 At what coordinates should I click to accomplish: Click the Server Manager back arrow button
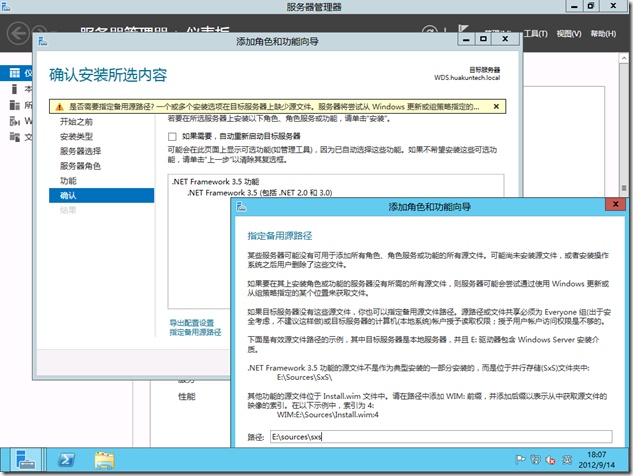tap(18, 33)
